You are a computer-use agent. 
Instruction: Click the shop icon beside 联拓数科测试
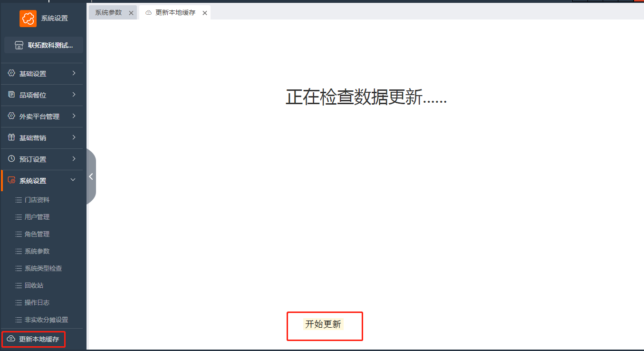click(19, 45)
